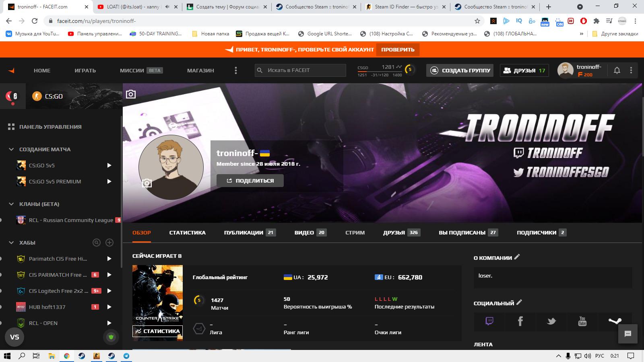This screenshot has width=644, height=362.
Task: Open the chat bubble widget
Action: coord(627,334)
